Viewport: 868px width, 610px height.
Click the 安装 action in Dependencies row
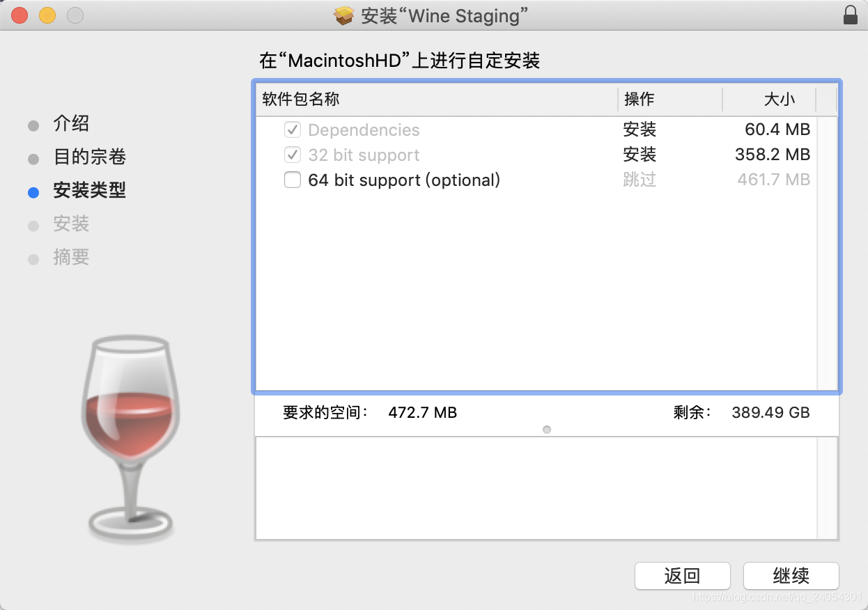coord(640,130)
